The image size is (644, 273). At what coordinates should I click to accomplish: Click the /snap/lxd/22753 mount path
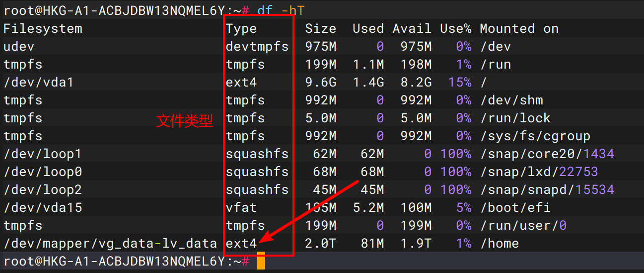pos(539,172)
